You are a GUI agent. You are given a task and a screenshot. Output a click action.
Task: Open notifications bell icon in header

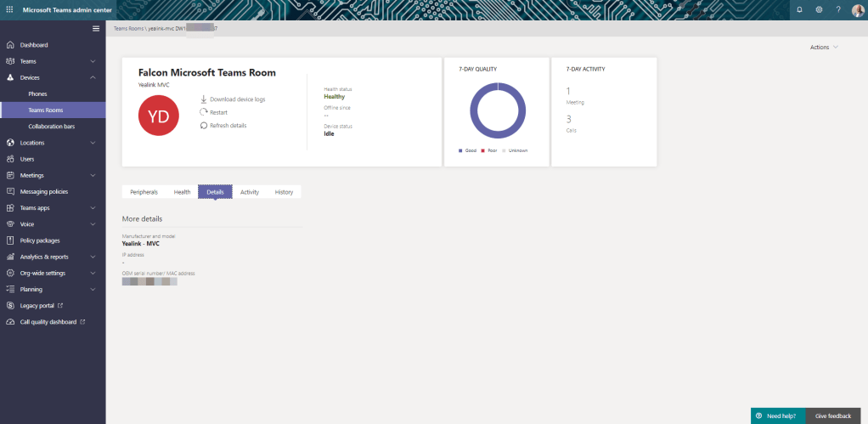pos(799,9)
